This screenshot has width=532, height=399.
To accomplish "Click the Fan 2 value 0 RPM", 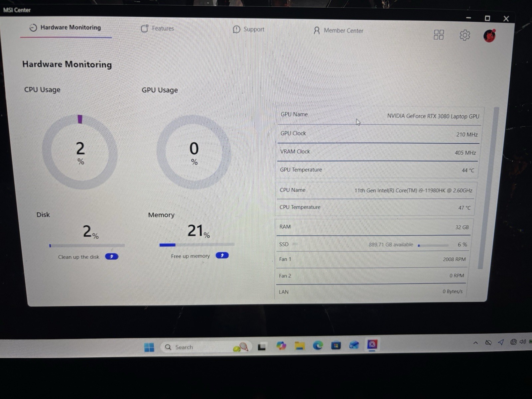I will click(457, 276).
